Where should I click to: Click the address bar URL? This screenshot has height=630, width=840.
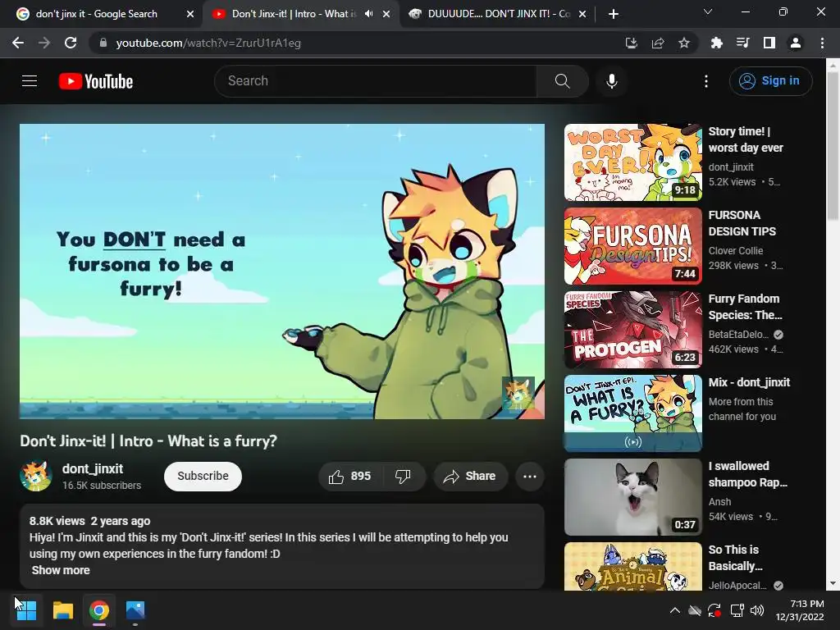click(208, 43)
